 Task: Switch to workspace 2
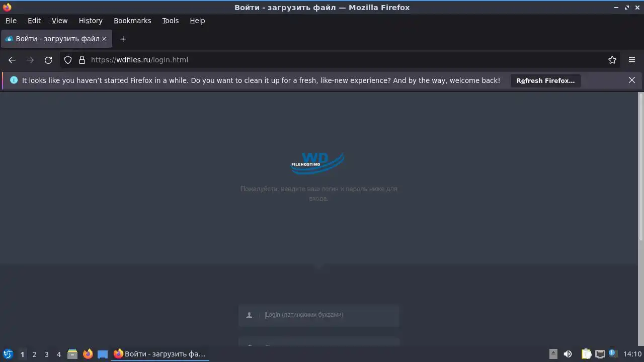34,354
